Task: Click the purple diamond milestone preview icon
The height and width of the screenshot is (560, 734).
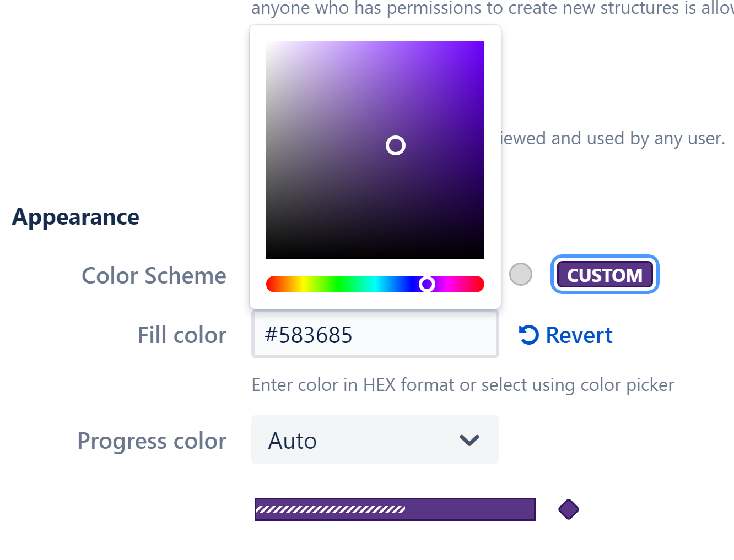Action: (568, 509)
